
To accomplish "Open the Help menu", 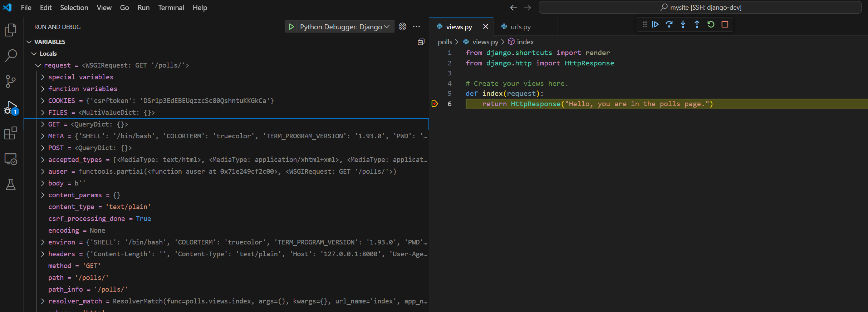I will pyautogui.click(x=200, y=8).
